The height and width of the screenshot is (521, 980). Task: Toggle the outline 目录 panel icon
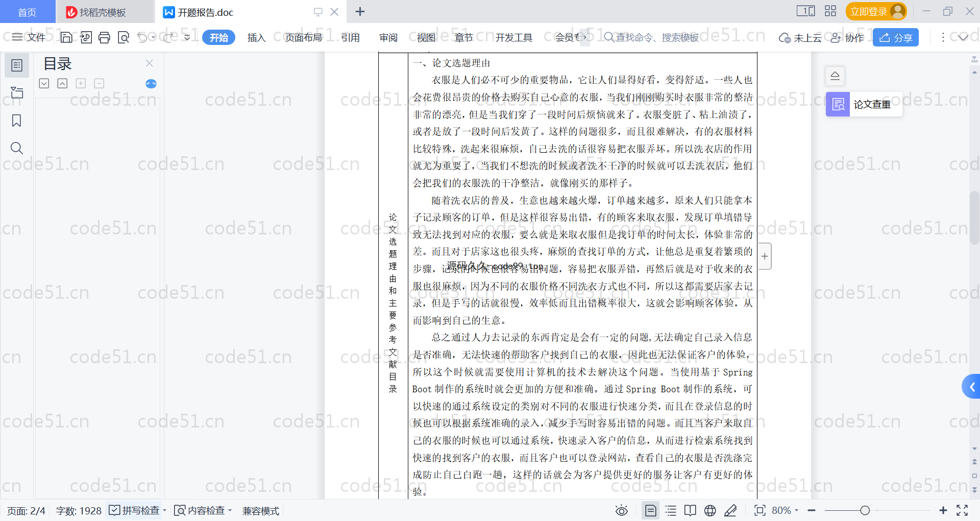[x=16, y=65]
